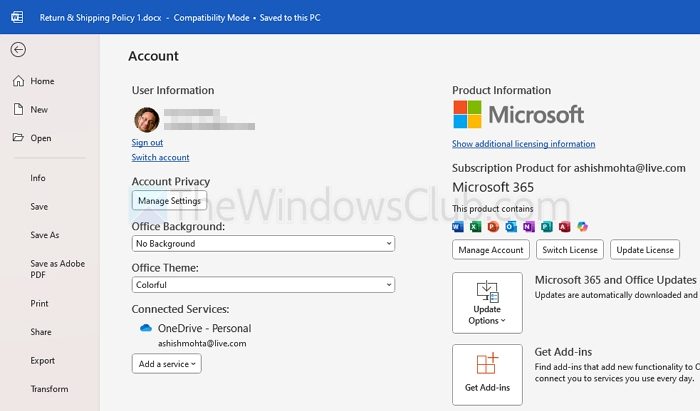Click the Manage Account button
700x411 pixels.
tap(491, 250)
